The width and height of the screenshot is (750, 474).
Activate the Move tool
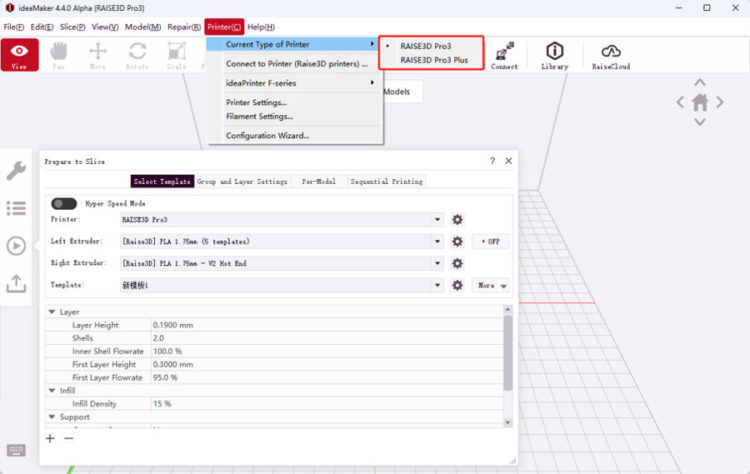pyautogui.click(x=98, y=55)
